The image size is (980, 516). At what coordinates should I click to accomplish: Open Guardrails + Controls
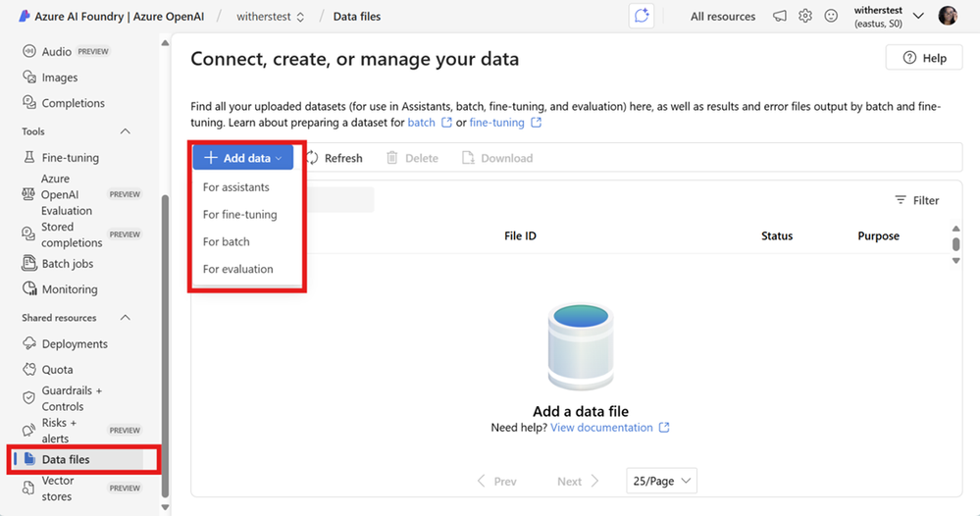pyautogui.click(x=72, y=398)
